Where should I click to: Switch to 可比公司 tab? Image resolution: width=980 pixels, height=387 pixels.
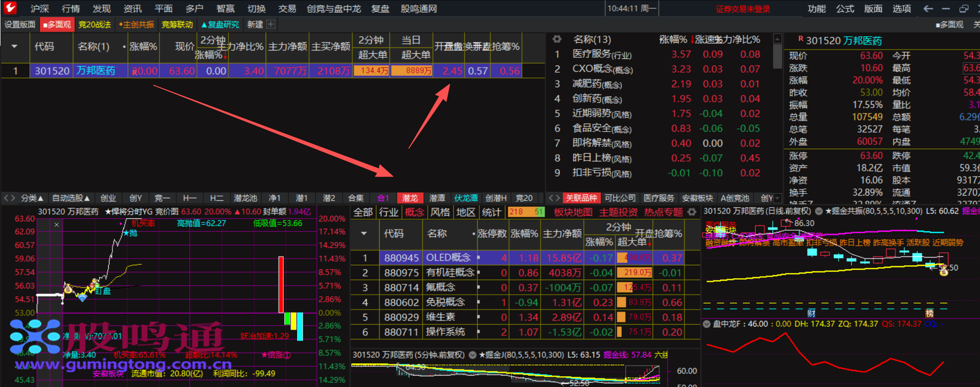pos(620,198)
